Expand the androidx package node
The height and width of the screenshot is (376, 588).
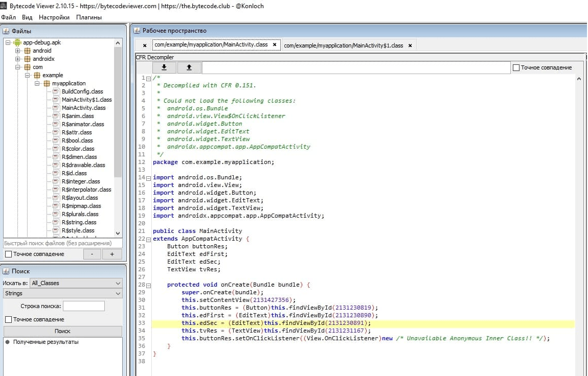pos(17,59)
